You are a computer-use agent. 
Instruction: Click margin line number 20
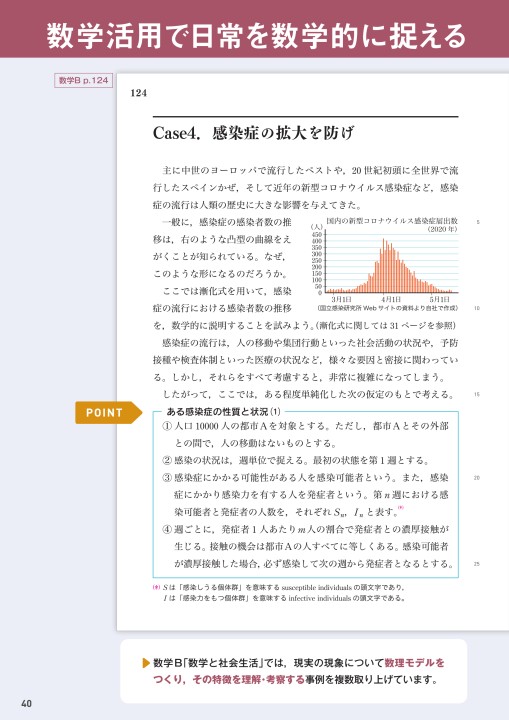click(477, 478)
